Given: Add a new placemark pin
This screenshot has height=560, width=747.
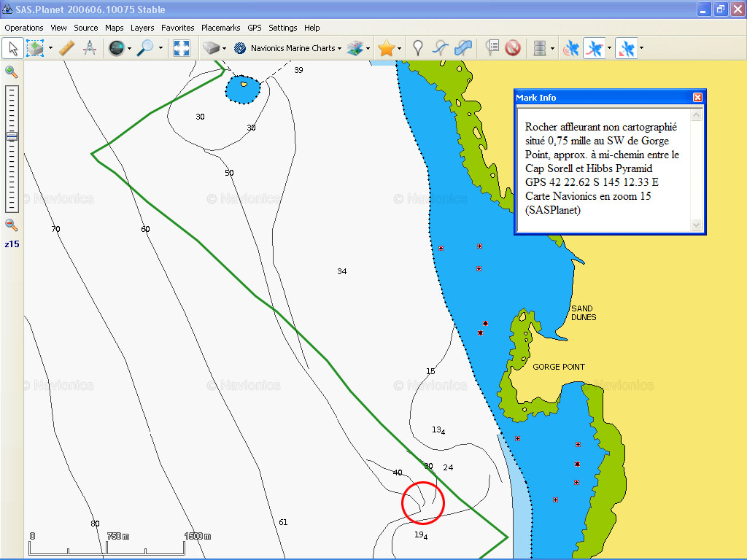Looking at the screenshot, I should 418,48.
